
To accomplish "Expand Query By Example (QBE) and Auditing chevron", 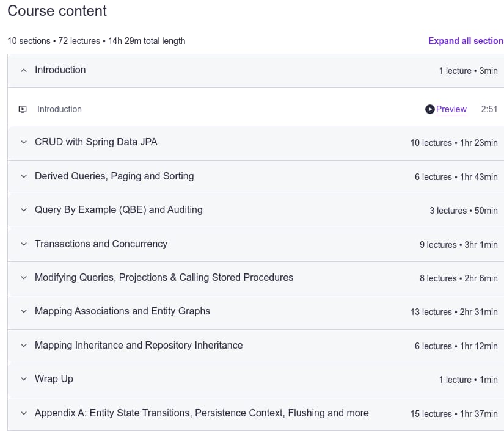I will click(24, 210).
